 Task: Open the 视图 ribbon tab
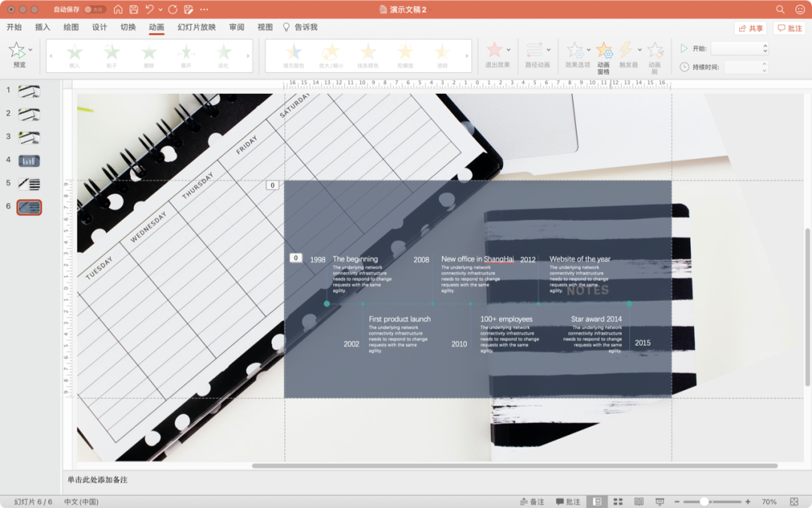(x=265, y=27)
